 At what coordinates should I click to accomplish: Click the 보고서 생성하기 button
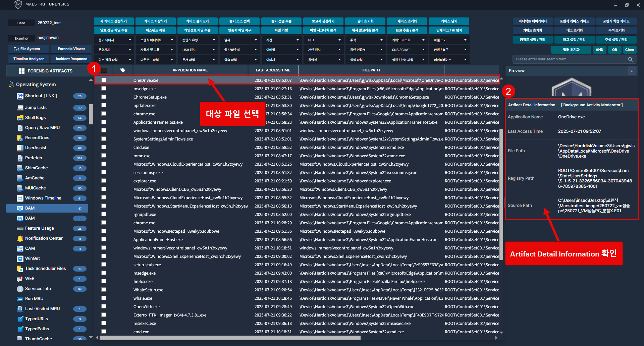[323, 21]
